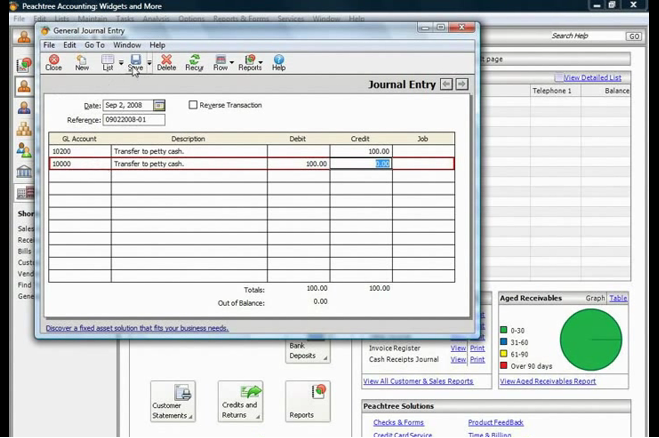
Task: Open View All Customer & Sales Reports
Action: [x=418, y=381]
